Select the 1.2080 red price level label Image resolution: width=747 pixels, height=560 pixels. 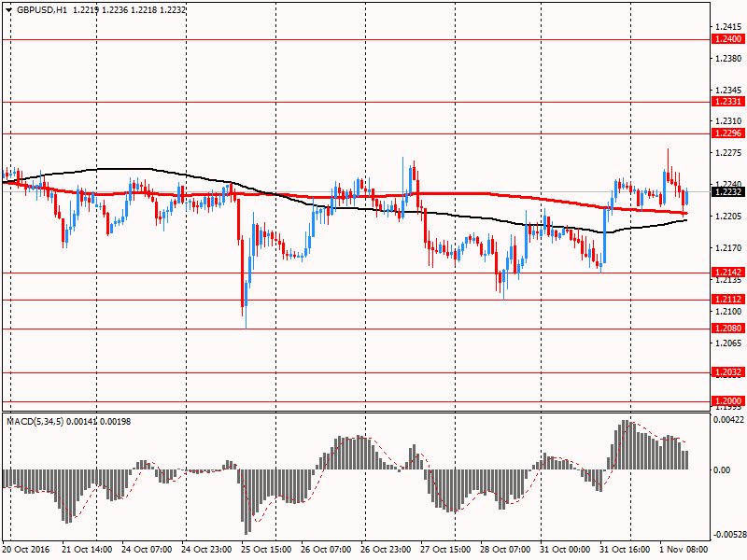coord(727,329)
